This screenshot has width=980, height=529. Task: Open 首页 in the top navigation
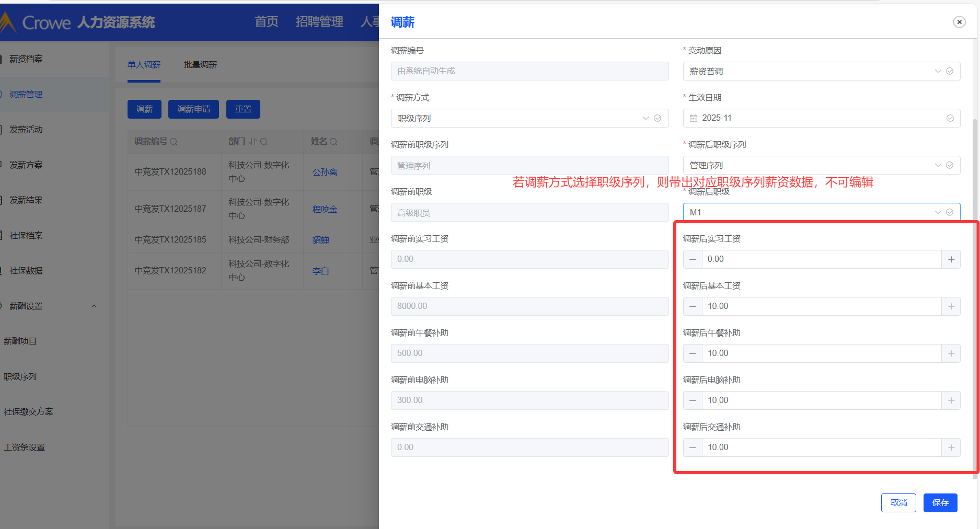[x=267, y=22]
